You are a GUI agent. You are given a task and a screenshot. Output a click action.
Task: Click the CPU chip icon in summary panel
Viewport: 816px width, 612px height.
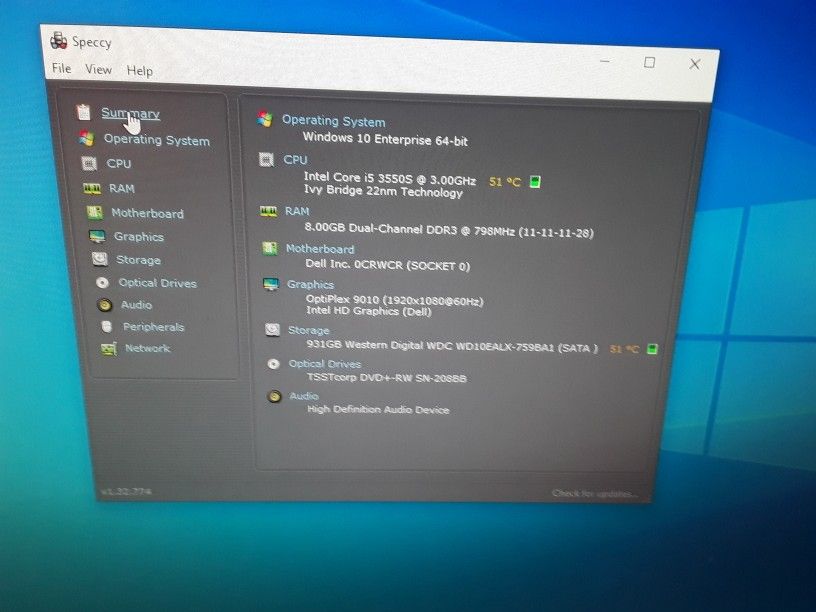(x=266, y=159)
